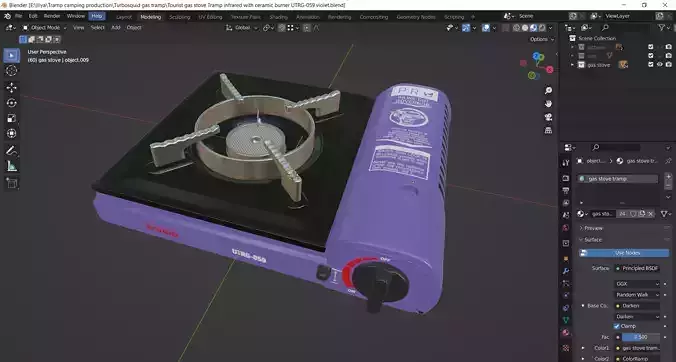The width and height of the screenshot is (676, 362).
Task: Select the Rotate tool
Action: 12,103
